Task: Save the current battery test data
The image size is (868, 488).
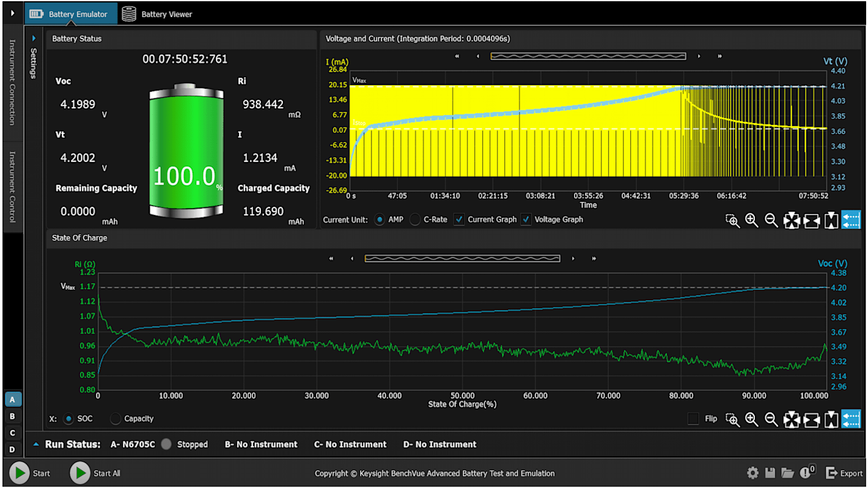Action: coord(770,473)
